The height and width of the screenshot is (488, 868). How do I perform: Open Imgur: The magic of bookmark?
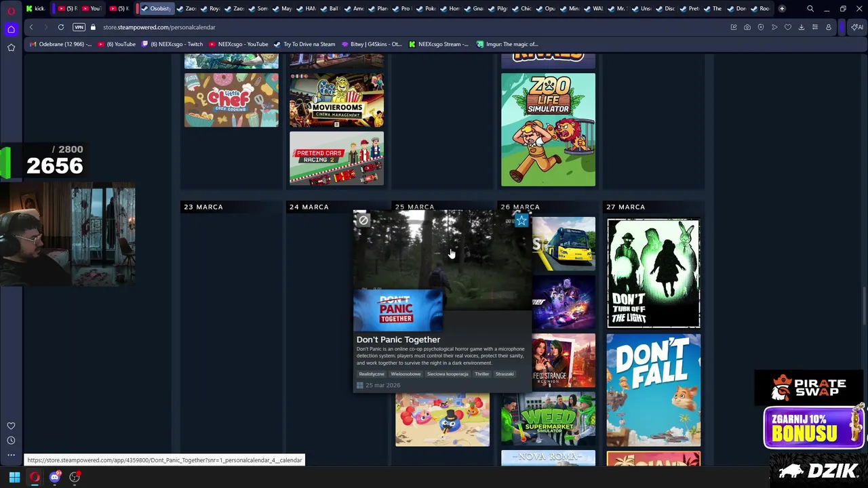(x=507, y=44)
